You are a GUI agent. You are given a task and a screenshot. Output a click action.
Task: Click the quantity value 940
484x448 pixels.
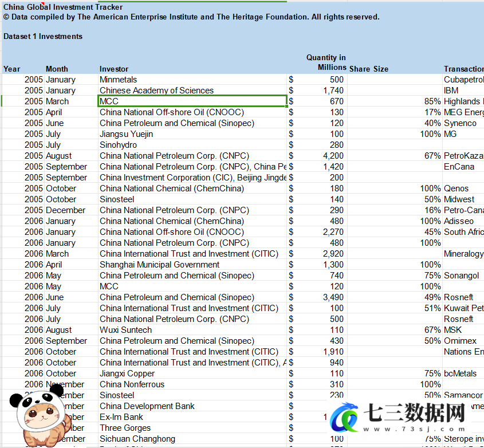[x=336, y=363]
